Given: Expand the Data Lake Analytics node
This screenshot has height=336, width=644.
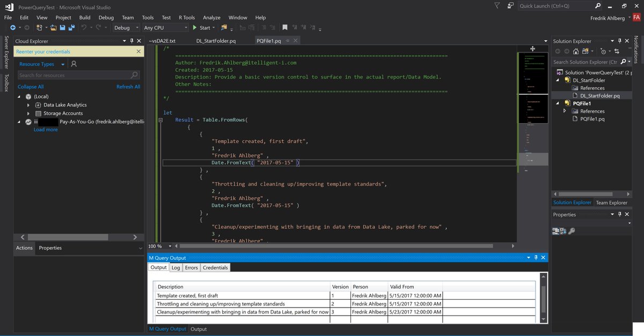Looking at the screenshot, I should coord(28,105).
